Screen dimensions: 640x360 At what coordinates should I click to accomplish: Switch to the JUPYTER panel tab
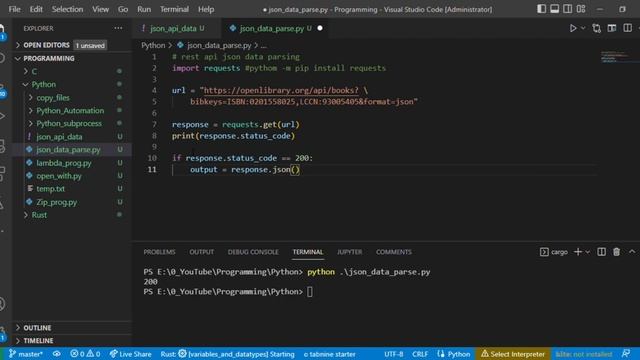(x=349, y=252)
